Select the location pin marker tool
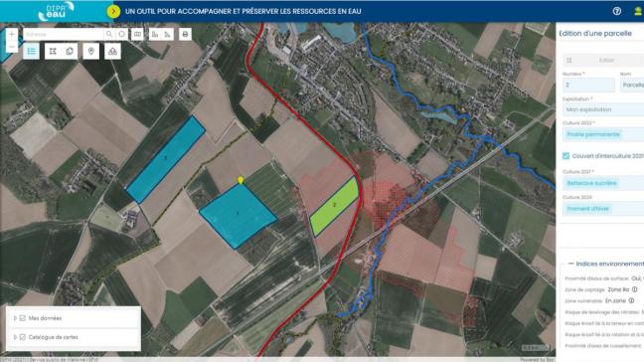Image resolution: width=644 pixels, height=362 pixels. tap(91, 52)
